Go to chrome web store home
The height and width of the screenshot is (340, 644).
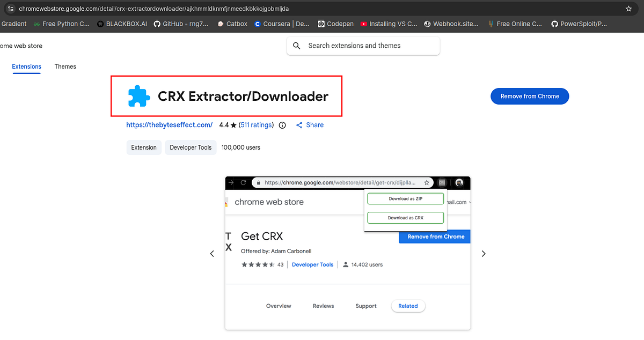21,46
